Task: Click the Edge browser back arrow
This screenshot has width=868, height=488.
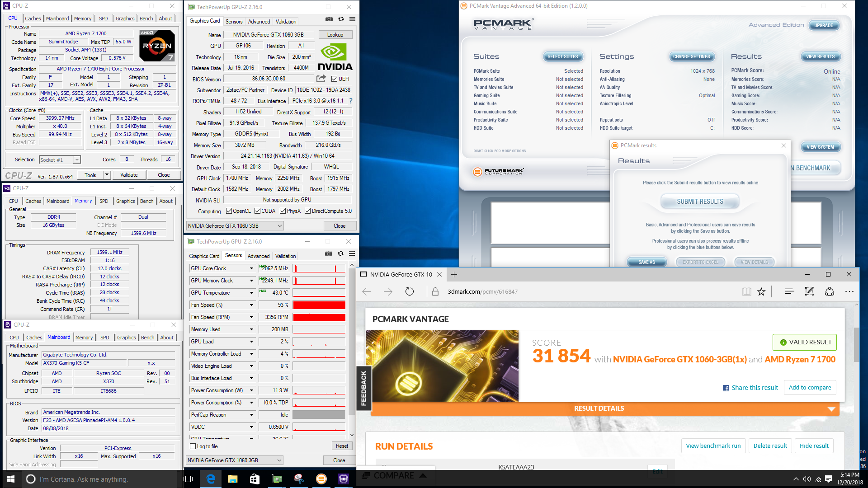Action: click(x=367, y=291)
